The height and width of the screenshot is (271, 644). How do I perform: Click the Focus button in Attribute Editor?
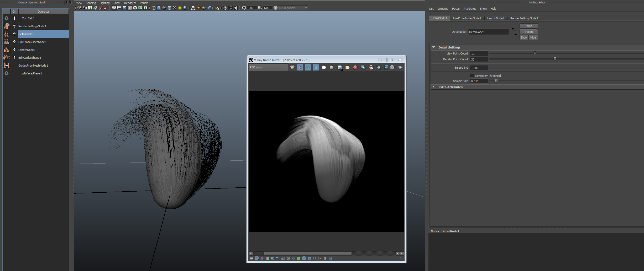click(528, 26)
